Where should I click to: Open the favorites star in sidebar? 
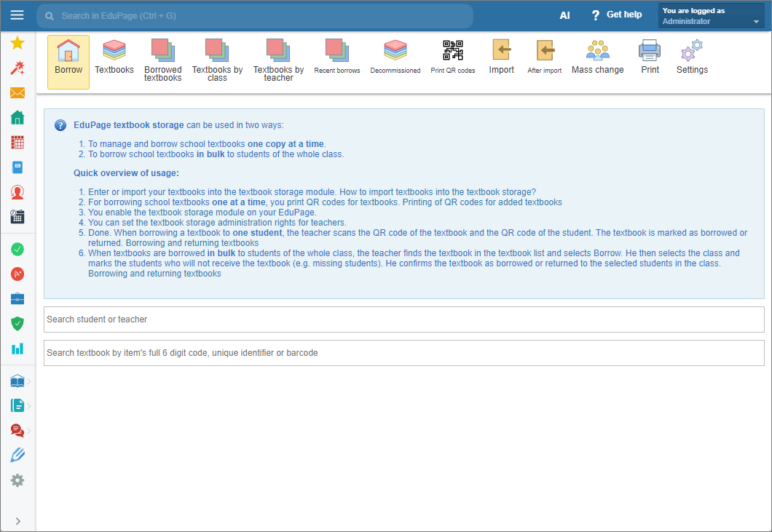(17, 43)
